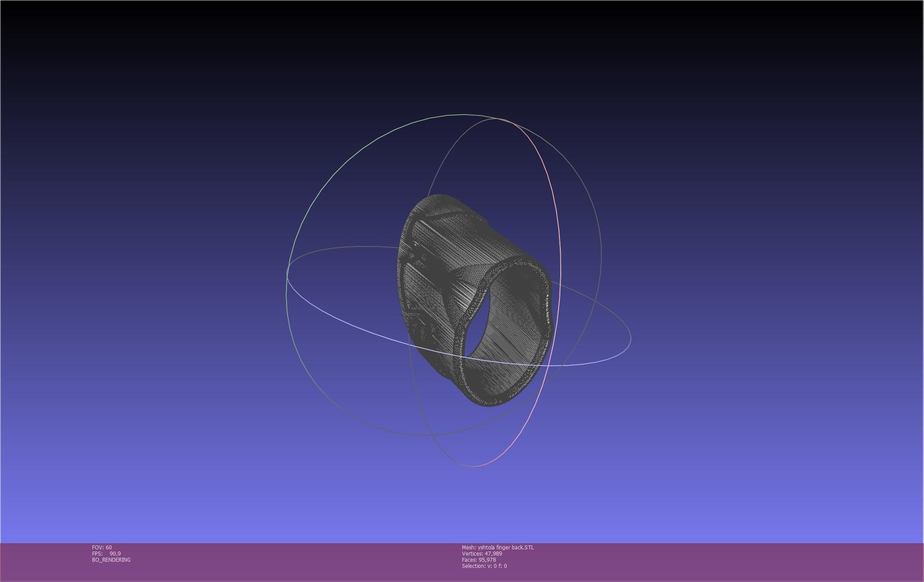The height and width of the screenshot is (582, 924).
Task: Click the Vertices: 47,989 text
Action: 482,554
